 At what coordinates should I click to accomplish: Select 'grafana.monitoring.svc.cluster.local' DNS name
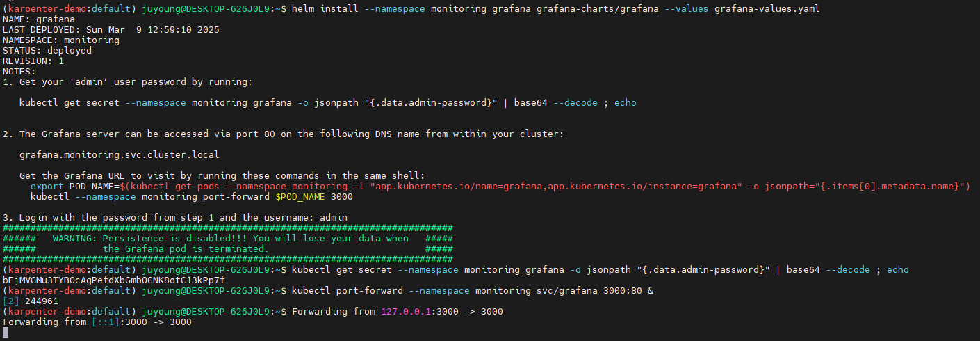click(120, 155)
